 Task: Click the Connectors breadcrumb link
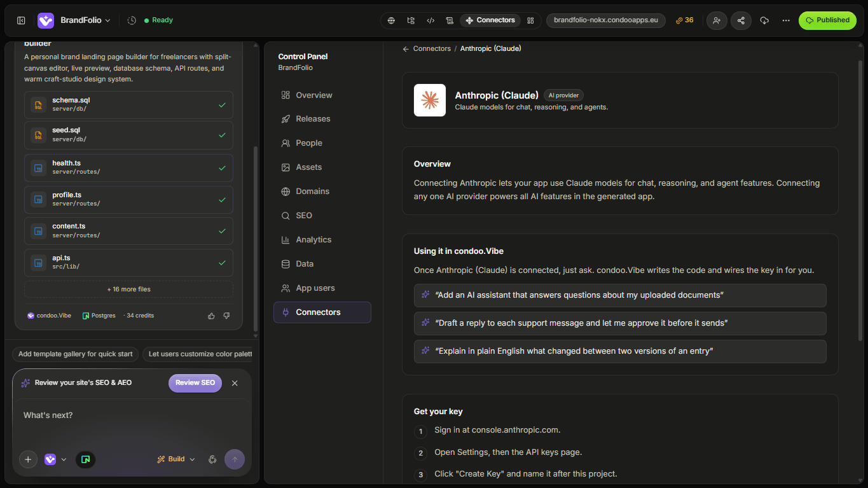coord(432,49)
